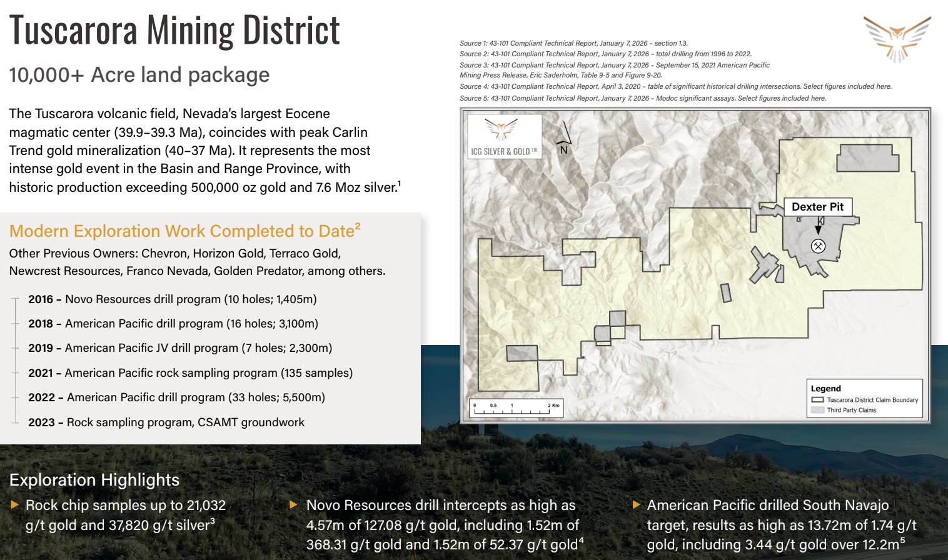Click the 'Tuscarora District Claim Boundary' legend label
This screenshot has width=948, height=560.
click(x=872, y=400)
